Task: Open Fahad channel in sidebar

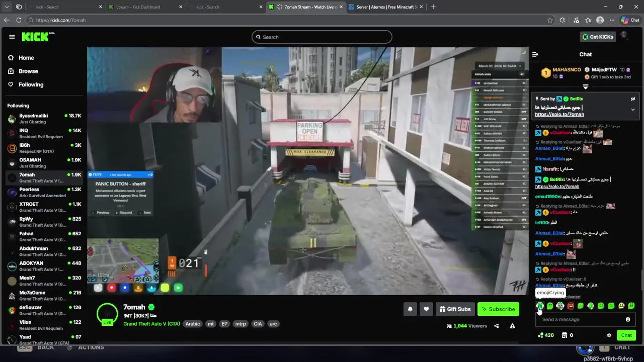Action: (44, 236)
